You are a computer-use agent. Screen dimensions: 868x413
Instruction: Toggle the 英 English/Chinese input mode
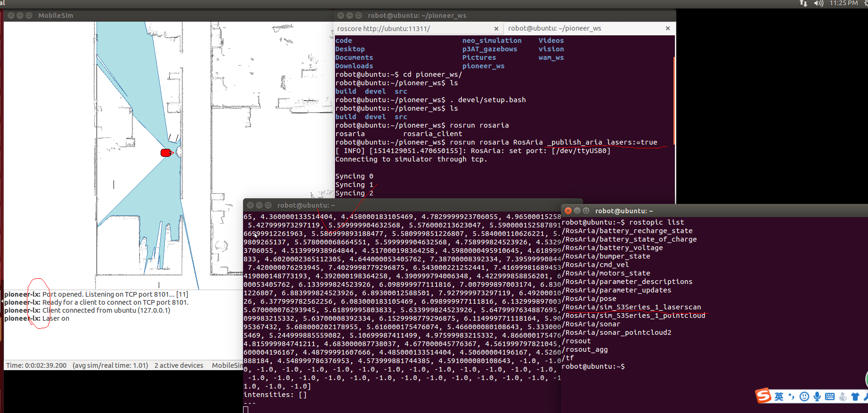point(779,397)
